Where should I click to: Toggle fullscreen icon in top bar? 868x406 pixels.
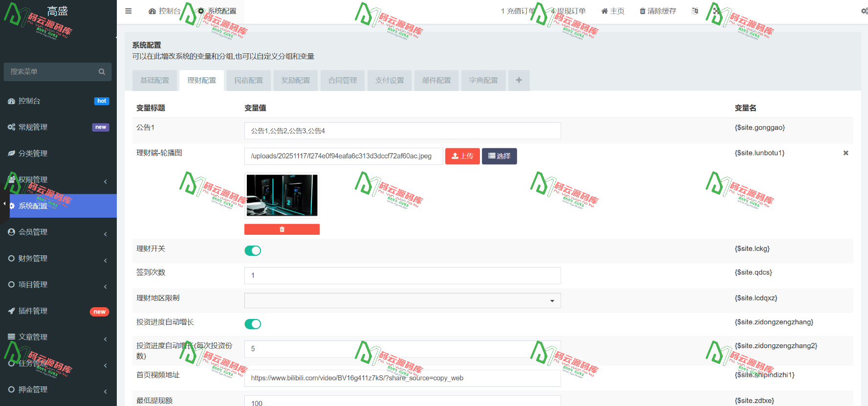(716, 11)
